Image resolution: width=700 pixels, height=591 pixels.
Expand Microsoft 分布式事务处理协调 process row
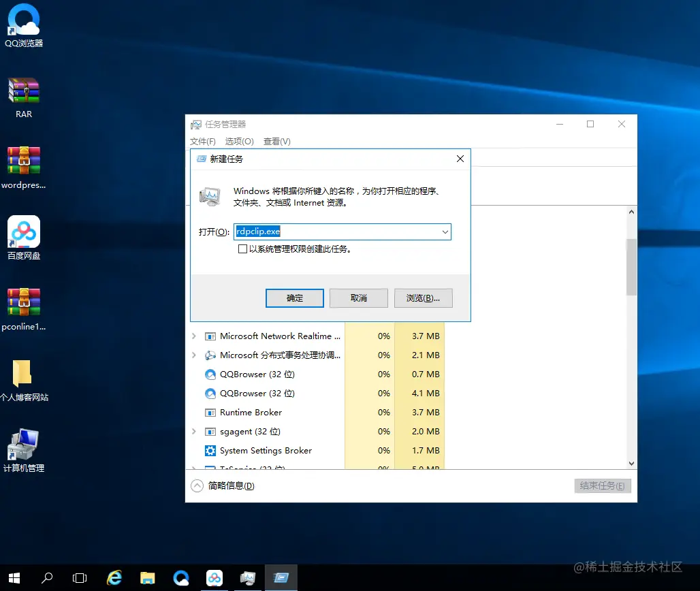pyautogui.click(x=194, y=355)
